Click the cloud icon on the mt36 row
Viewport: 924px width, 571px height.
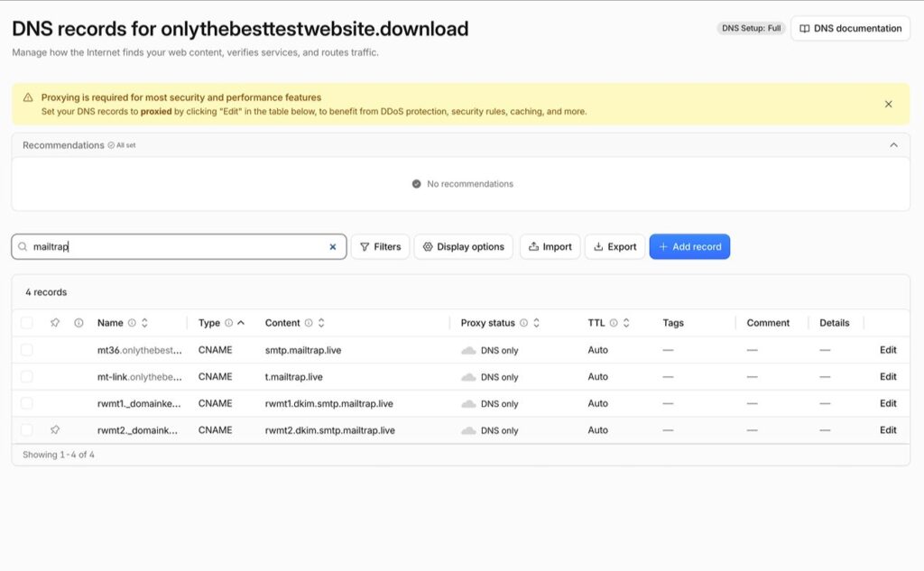tap(468, 351)
